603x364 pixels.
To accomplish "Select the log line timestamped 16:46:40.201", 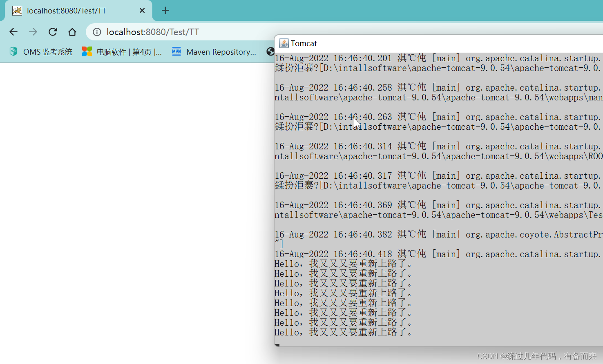I will point(438,58).
